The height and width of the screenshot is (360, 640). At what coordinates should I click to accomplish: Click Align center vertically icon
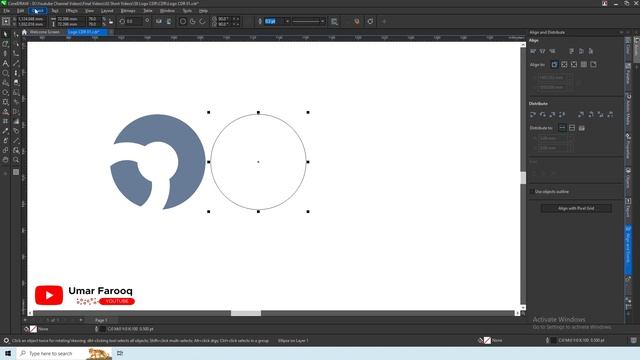[581, 51]
